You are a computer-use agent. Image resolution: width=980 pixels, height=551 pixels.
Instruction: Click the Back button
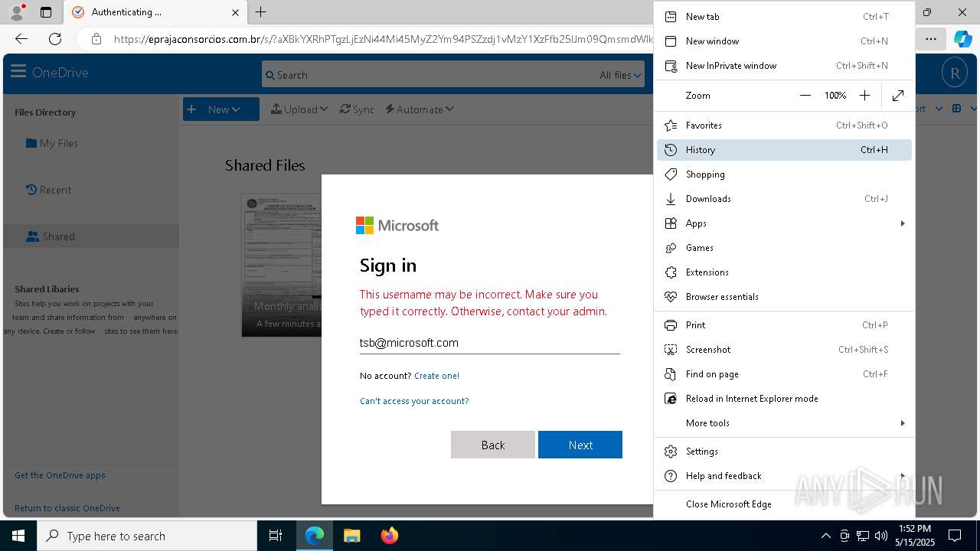[x=493, y=445]
